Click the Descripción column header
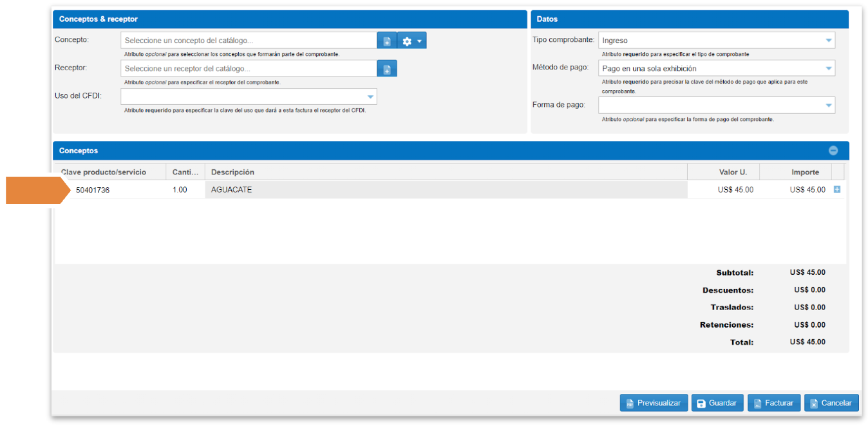868x426 pixels. point(444,172)
